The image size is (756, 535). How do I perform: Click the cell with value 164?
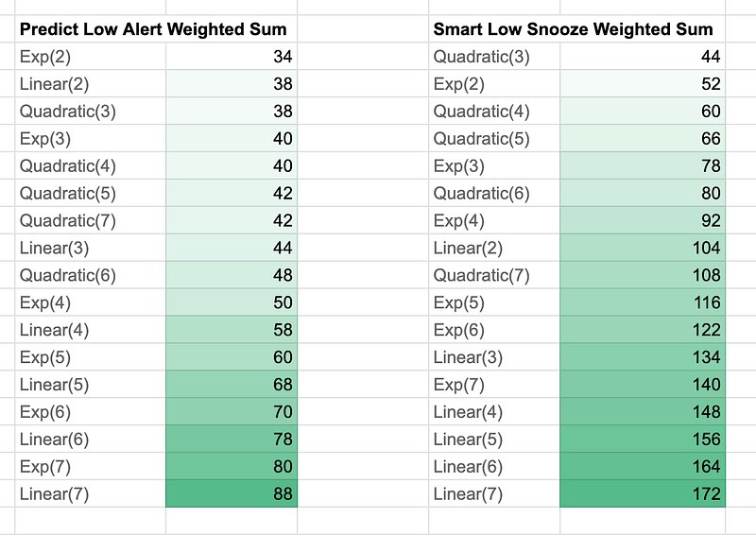(x=643, y=467)
